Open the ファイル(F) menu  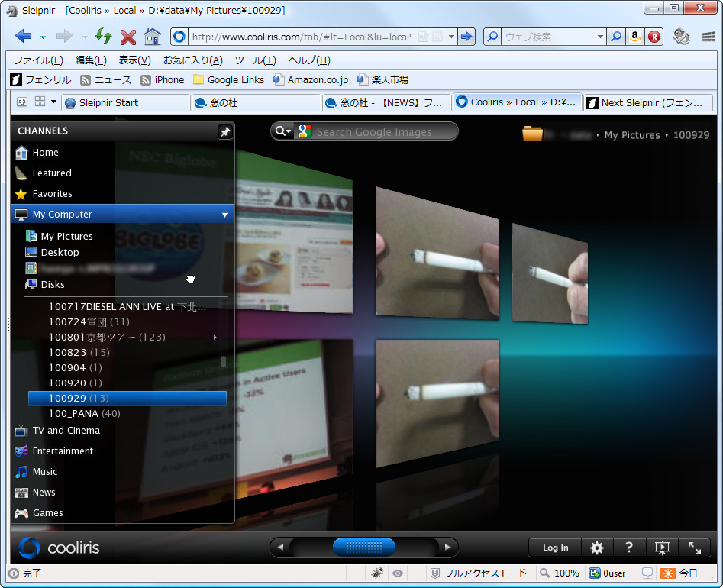pyautogui.click(x=38, y=60)
